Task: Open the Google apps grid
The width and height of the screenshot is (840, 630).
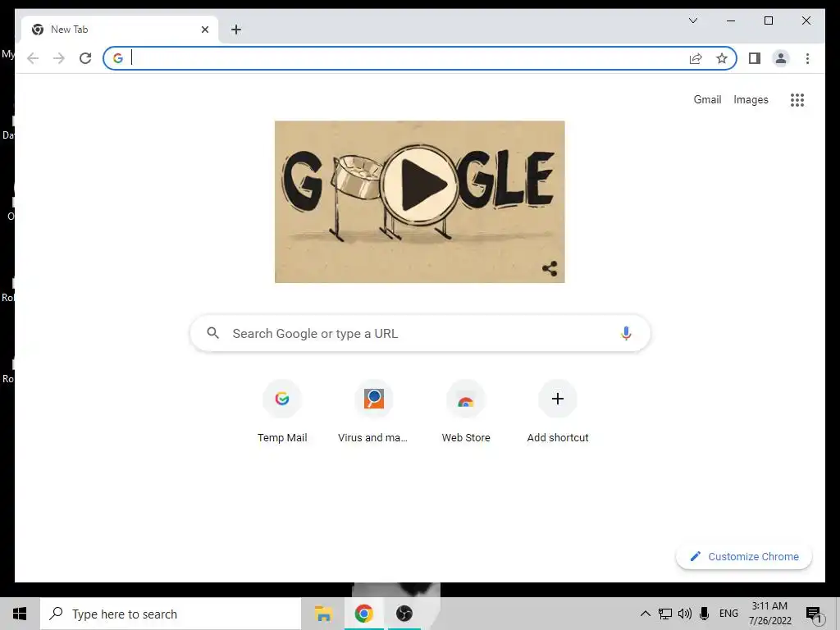Action: (797, 99)
